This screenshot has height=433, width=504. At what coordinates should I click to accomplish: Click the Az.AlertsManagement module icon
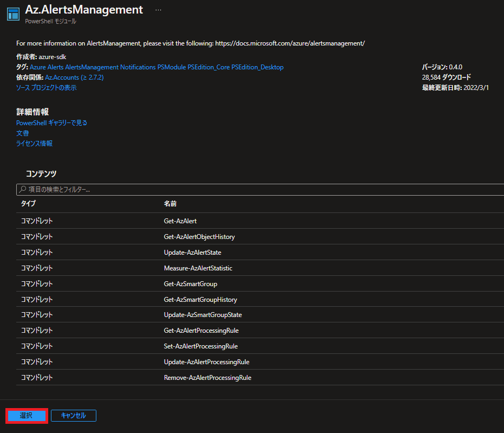click(13, 14)
